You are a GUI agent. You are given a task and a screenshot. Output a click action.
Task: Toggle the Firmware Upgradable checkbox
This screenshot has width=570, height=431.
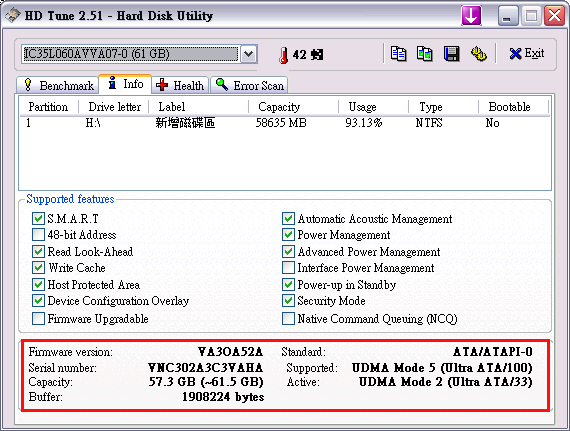(38, 318)
